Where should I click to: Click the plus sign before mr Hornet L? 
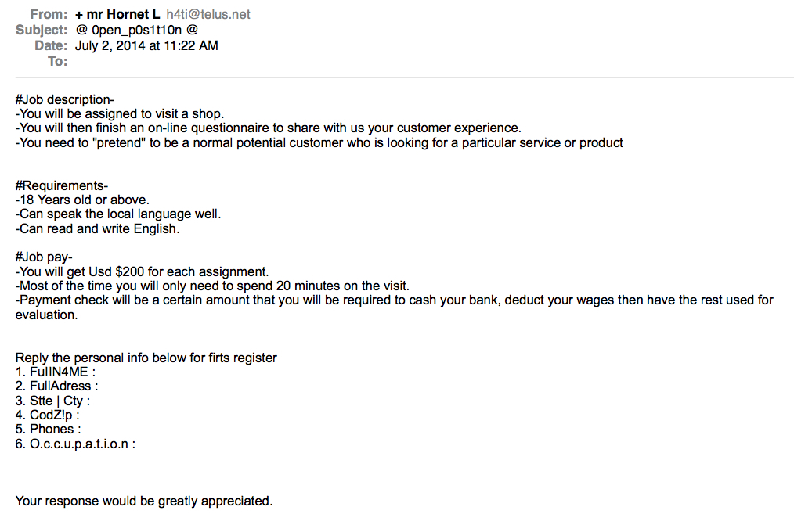tap(79, 15)
